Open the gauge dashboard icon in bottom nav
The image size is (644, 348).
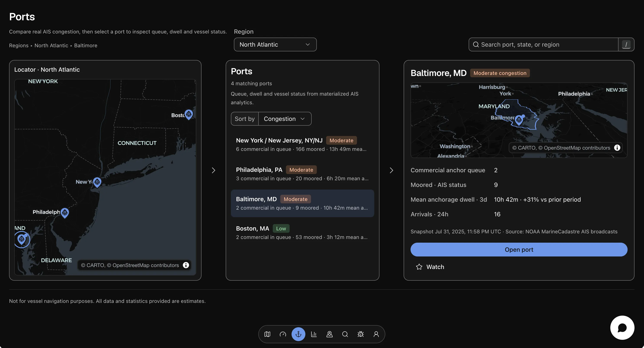click(283, 334)
